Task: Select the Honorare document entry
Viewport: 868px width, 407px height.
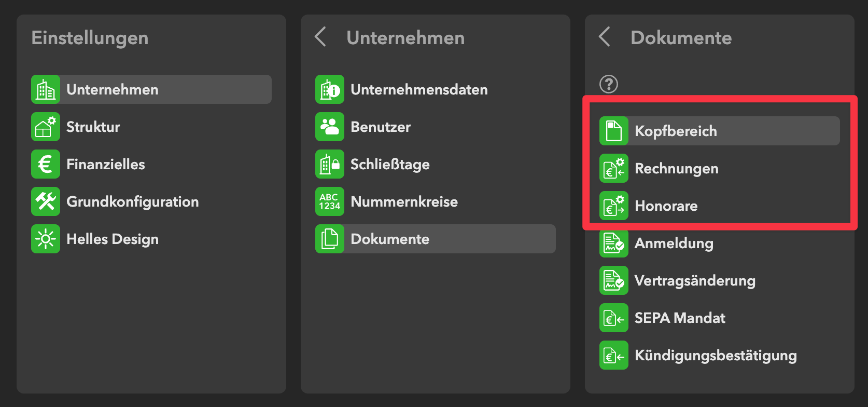Action: coord(666,206)
